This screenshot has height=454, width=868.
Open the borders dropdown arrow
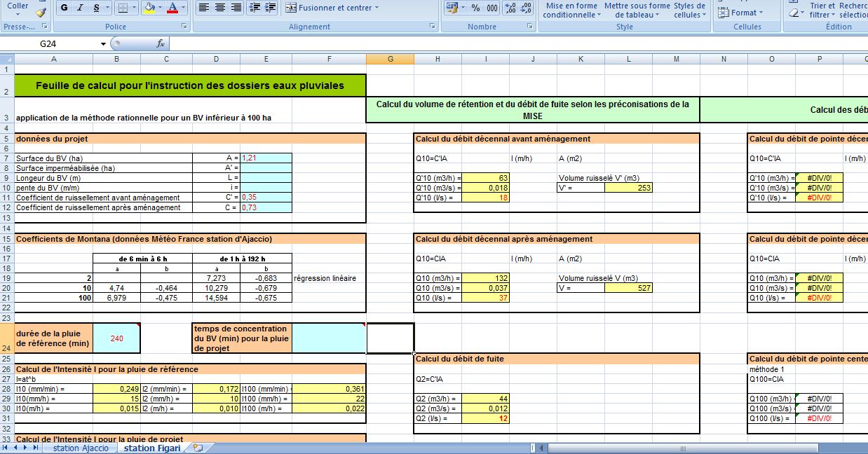point(134,8)
